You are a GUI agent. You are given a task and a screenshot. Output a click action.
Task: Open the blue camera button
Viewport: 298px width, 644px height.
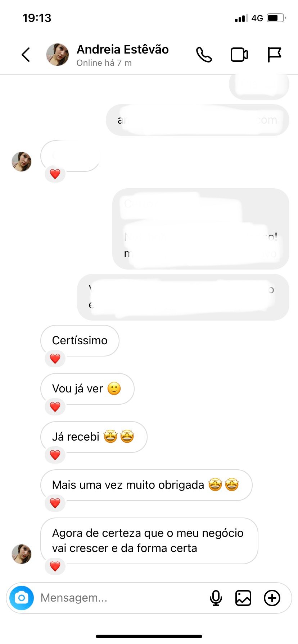click(22, 598)
